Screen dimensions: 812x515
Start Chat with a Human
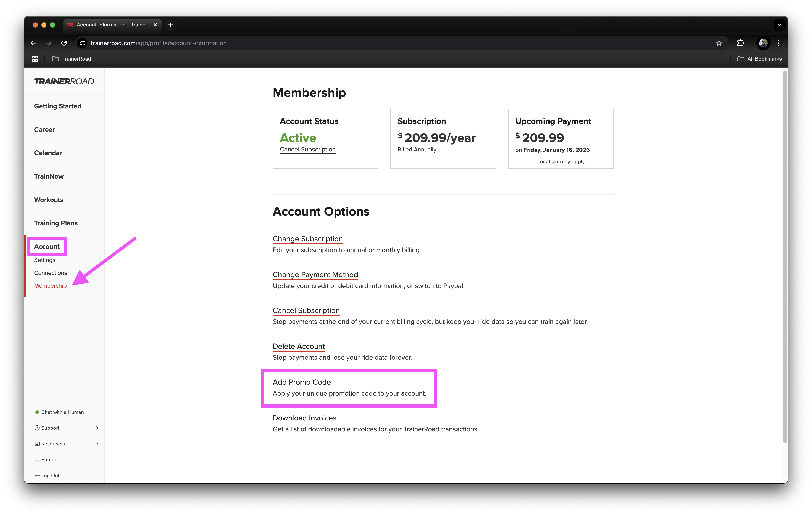(x=59, y=412)
